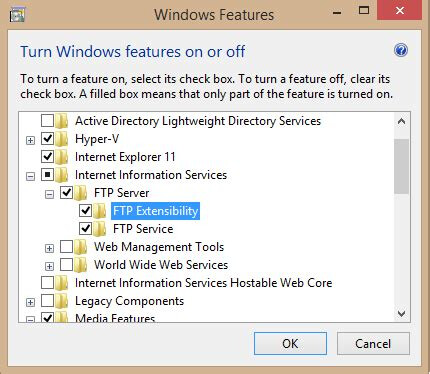The height and width of the screenshot is (374, 430).
Task: Minimize the Windows Features dialog
Action: click(337, 13)
